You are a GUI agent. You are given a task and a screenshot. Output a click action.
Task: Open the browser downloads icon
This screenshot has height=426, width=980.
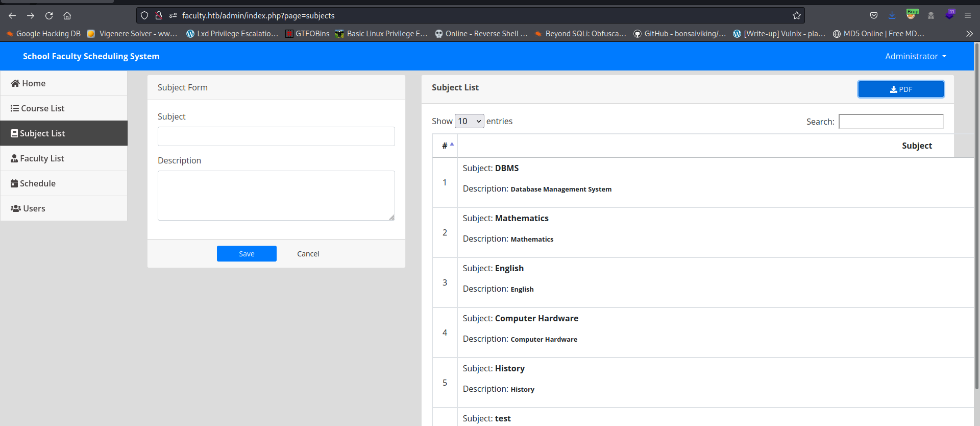pyautogui.click(x=892, y=16)
